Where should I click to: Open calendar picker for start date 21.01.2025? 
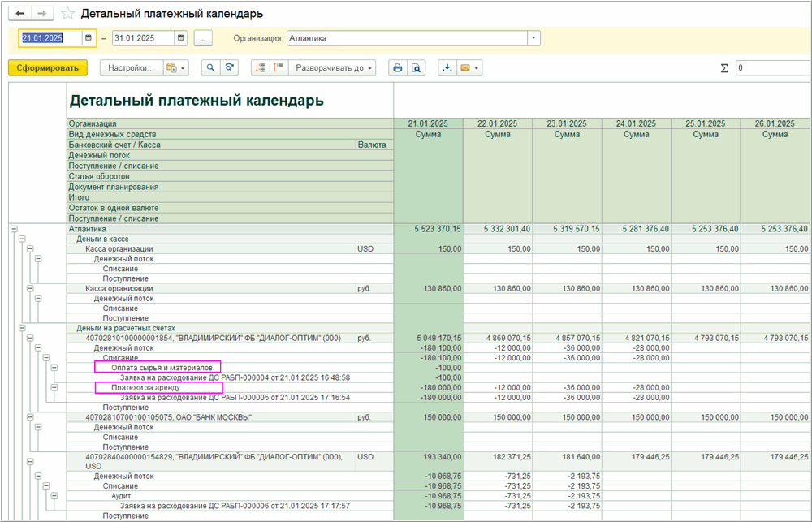tap(89, 38)
